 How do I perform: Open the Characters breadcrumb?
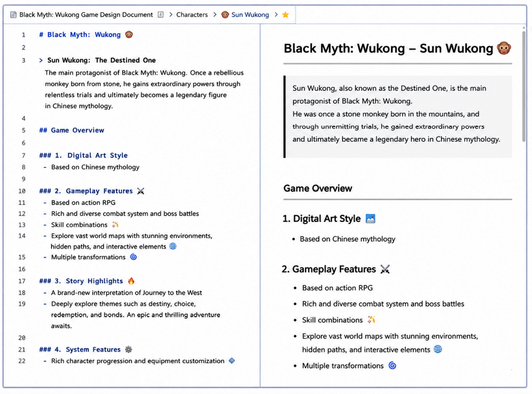pyautogui.click(x=192, y=15)
